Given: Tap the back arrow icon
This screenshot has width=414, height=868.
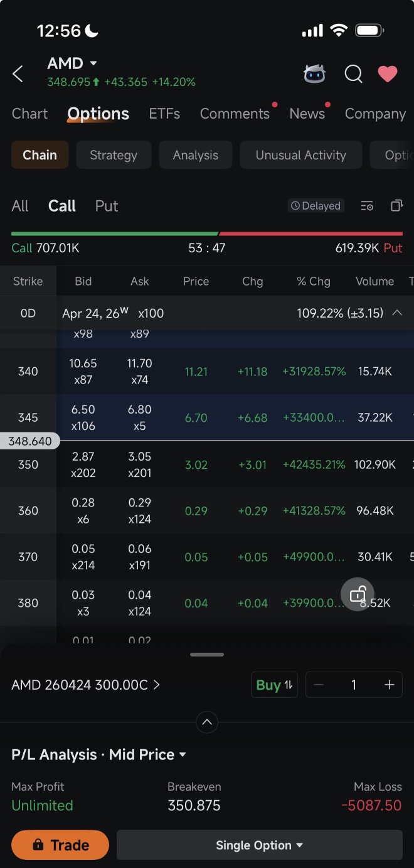Looking at the screenshot, I should coord(18,74).
